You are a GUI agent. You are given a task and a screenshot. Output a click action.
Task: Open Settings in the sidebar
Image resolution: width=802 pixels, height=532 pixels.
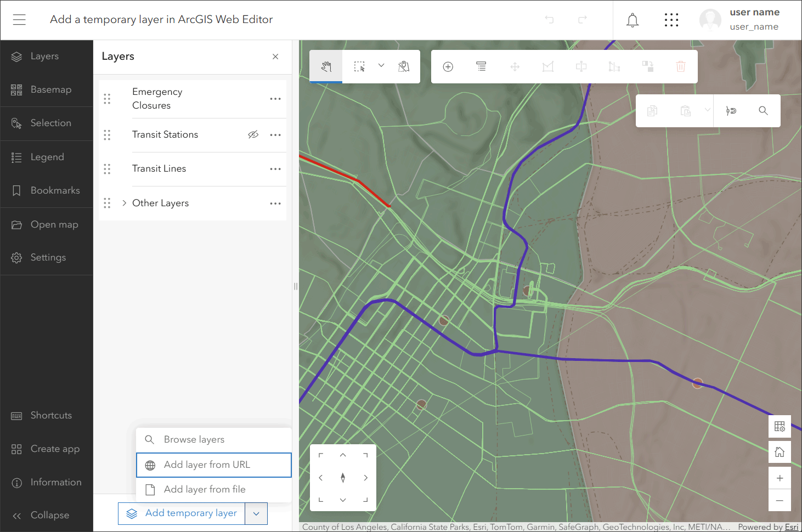tap(47, 258)
